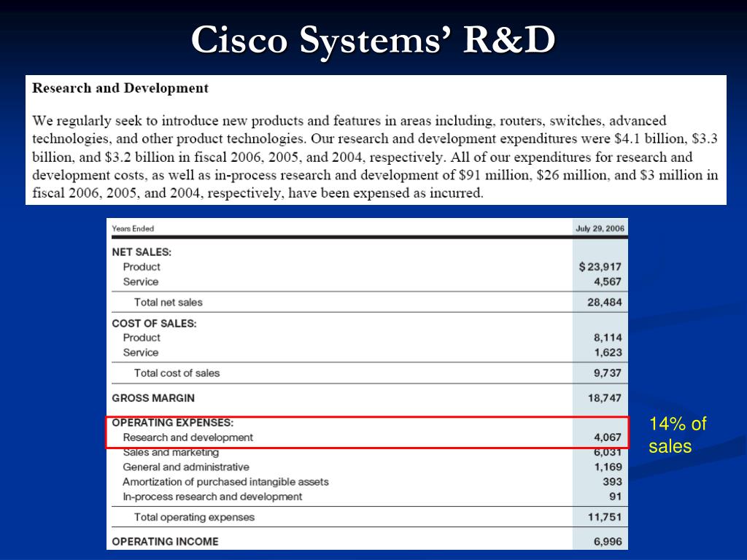Click the "Product" label under COST OF SALES
The width and height of the screenshot is (747, 560).
pos(142,338)
